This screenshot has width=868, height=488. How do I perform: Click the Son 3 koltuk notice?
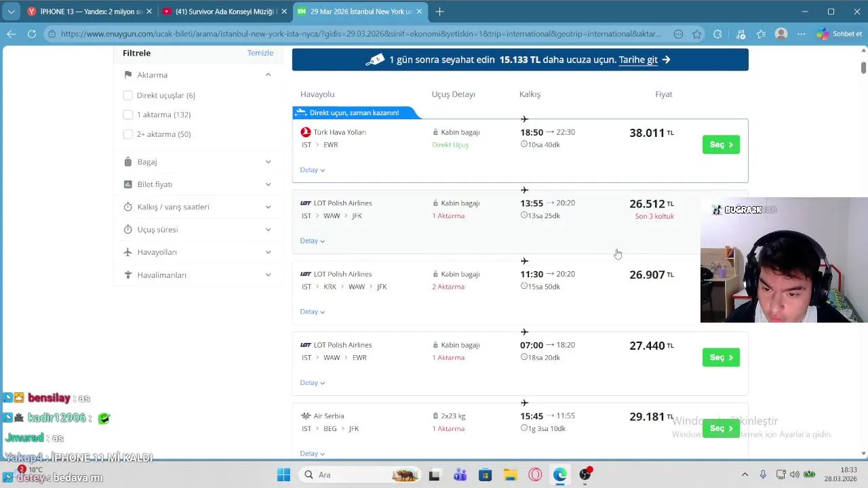(654, 216)
